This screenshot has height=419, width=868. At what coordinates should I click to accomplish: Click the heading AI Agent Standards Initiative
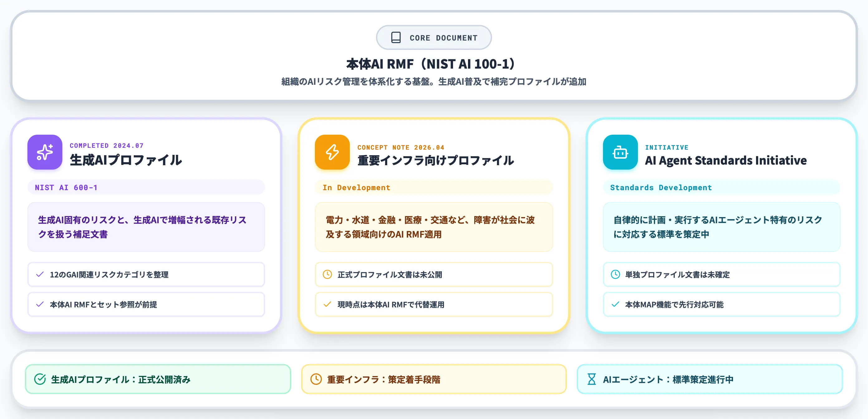(x=726, y=160)
